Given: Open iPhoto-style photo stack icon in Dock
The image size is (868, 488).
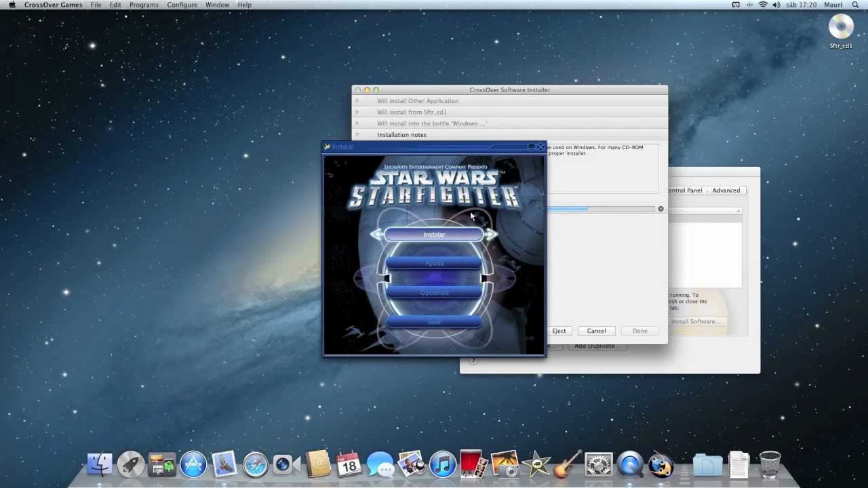Looking at the screenshot, I should 411,465.
